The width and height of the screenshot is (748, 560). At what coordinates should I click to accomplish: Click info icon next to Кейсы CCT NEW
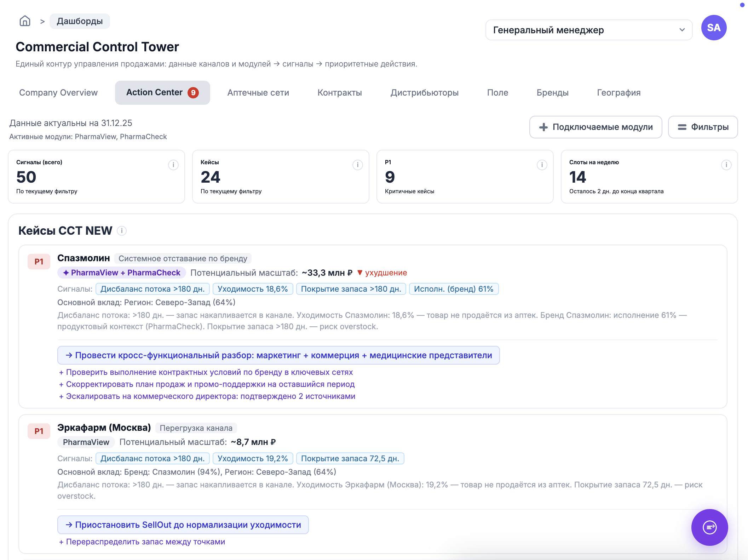(x=122, y=231)
